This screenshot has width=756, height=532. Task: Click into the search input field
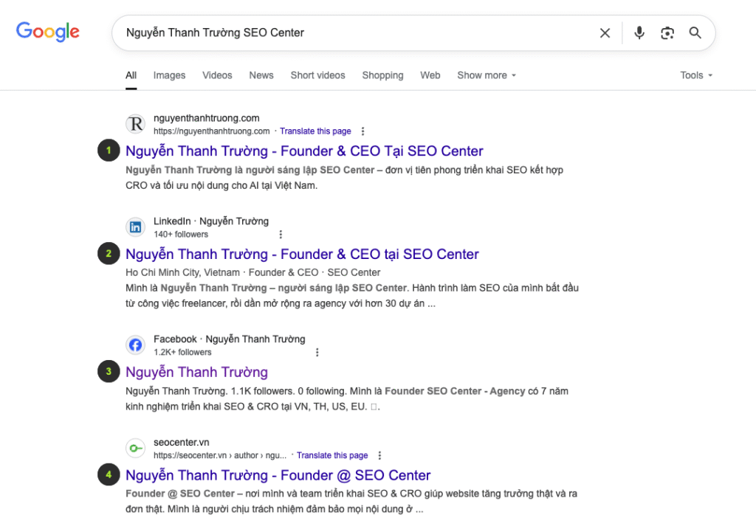pyautogui.click(x=354, y=32)
